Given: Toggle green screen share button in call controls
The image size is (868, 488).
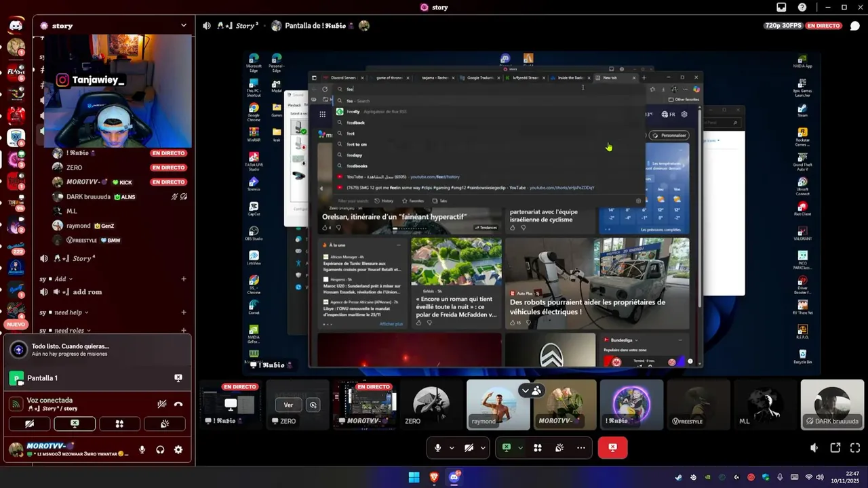Looking at the screenshot, I should (x=506, y=448).
